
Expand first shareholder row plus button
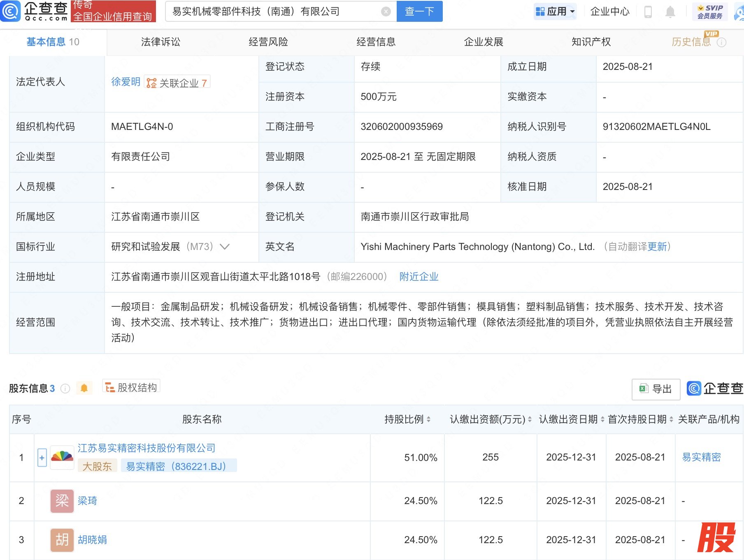pyautogui.click(x=42, y=458)
